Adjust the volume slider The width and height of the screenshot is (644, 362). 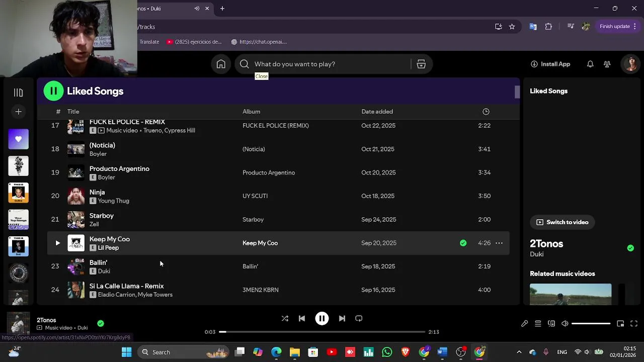point(591,324)
